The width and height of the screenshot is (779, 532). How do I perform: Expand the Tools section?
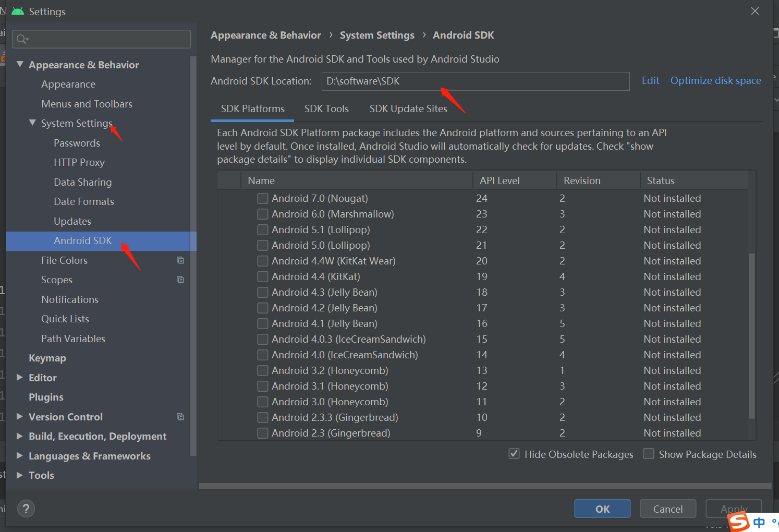(20, 475)
